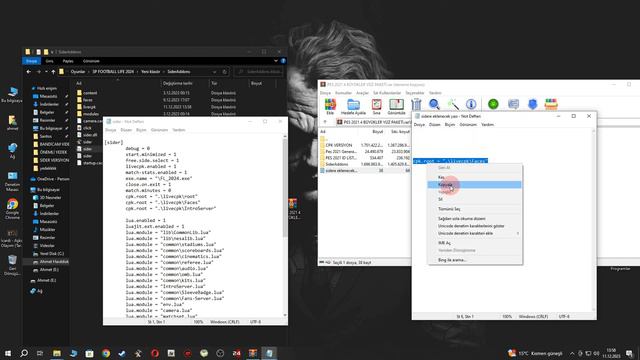640x360 pixels.
Task: Click WinRAR's Görüntüle (View) toolbar icon
Action: (396, 105)
